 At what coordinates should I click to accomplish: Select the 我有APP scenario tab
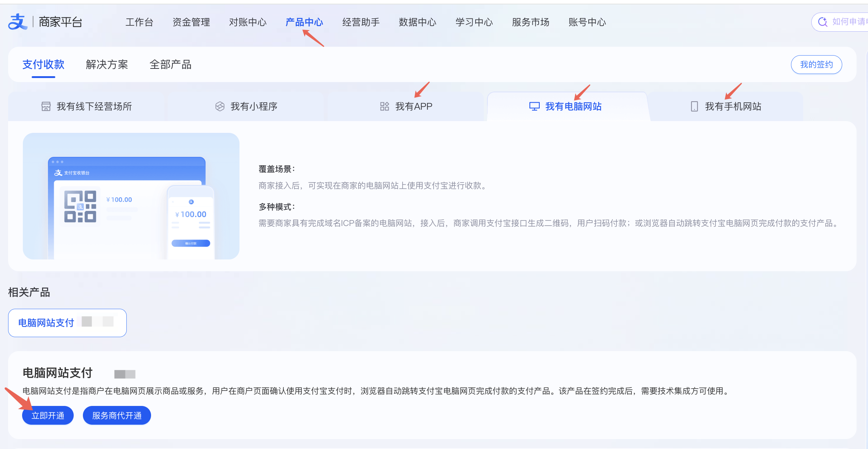(x=406, y=106)
